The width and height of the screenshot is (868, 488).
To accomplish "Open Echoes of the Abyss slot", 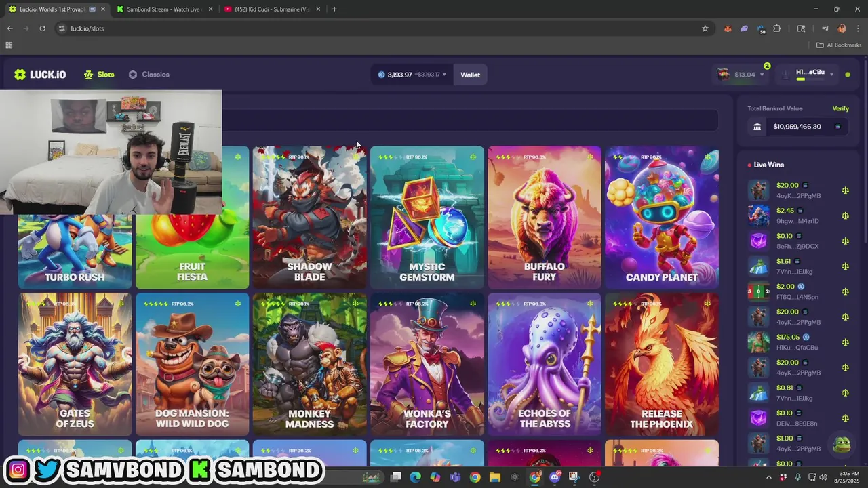I will pos(544,365).
